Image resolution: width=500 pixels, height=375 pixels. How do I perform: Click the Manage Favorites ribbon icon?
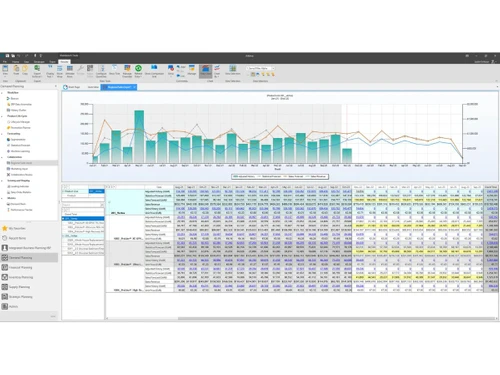[127, 71]
